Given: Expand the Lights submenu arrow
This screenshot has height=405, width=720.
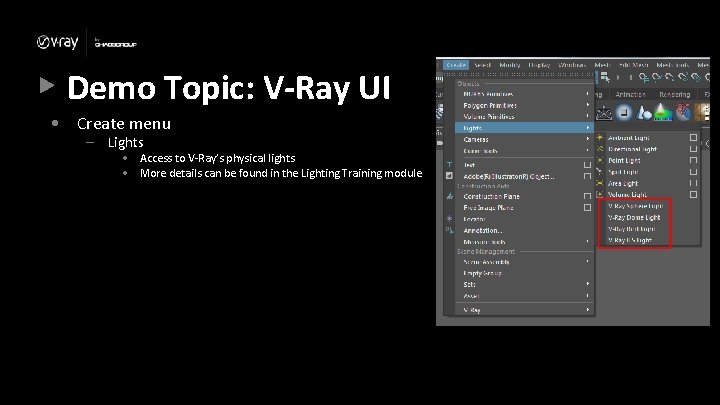Looking at the screenshot, I should (x=588, y=128).
